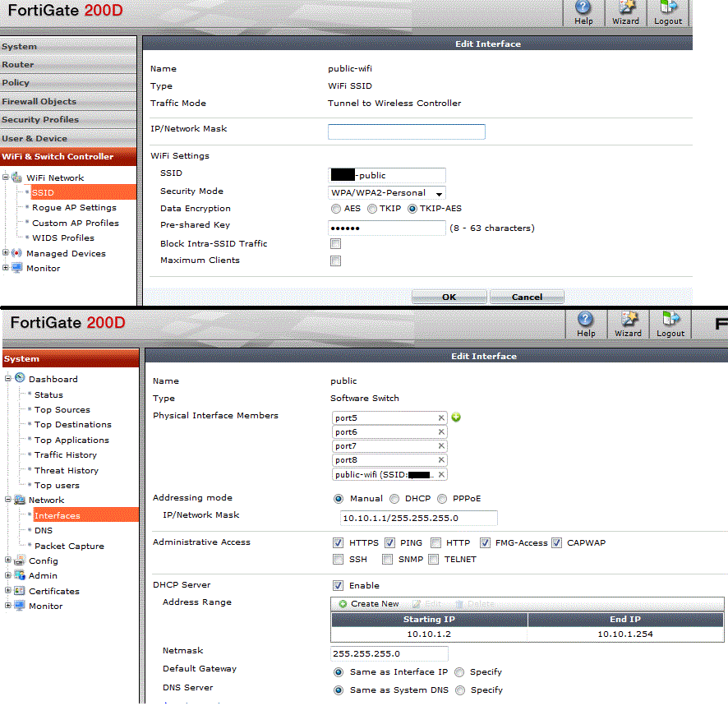Image resolution: width=728 pixels, height=715 pixels.
Task: Click Config tree icon
Action: (20, 560)
